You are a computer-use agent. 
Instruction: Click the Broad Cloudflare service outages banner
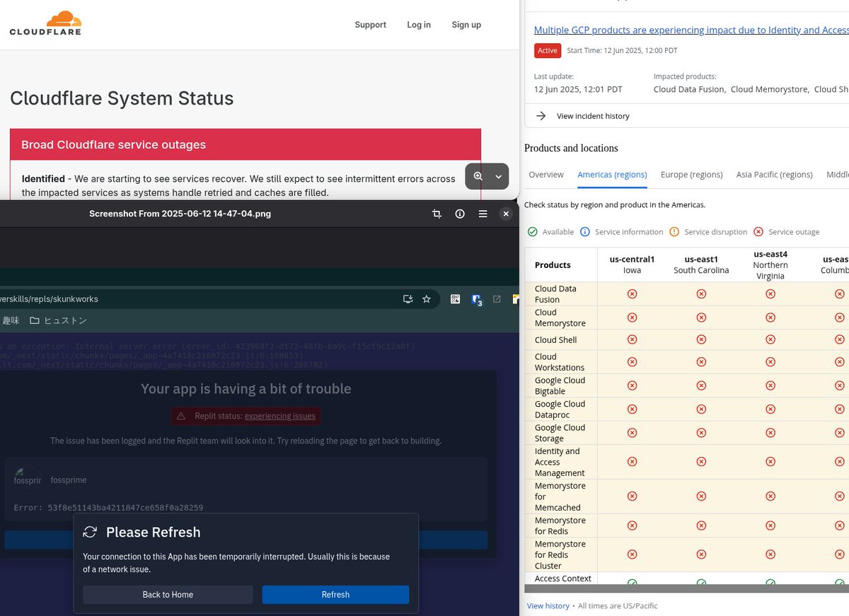[246, 144]
